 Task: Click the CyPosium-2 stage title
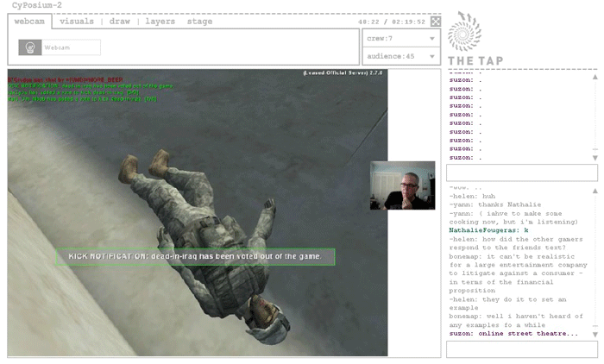coord(36,5)
